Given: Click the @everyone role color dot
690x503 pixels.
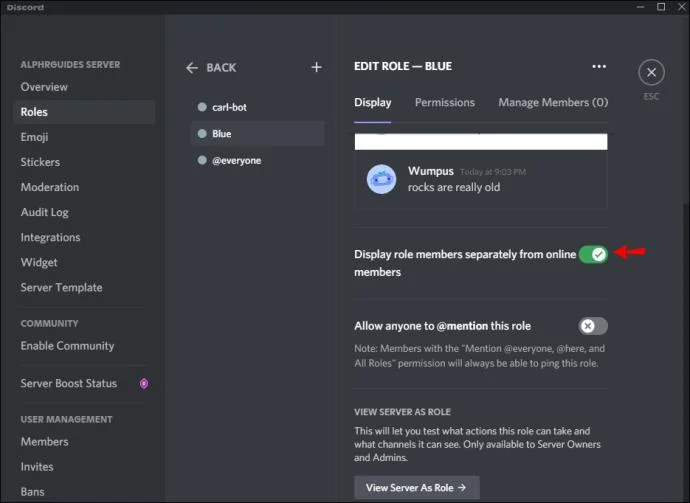Looking at the screenshot, I should point(202,160).
